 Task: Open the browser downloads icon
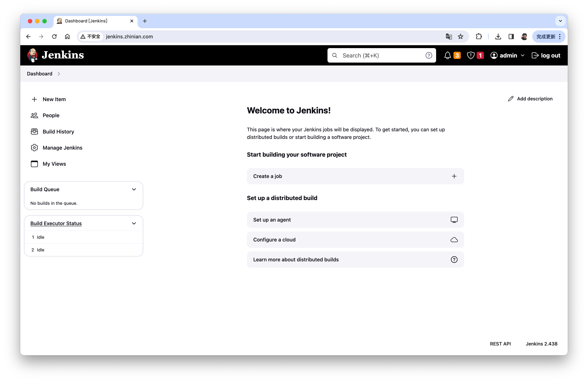click(x=498, y=37)
